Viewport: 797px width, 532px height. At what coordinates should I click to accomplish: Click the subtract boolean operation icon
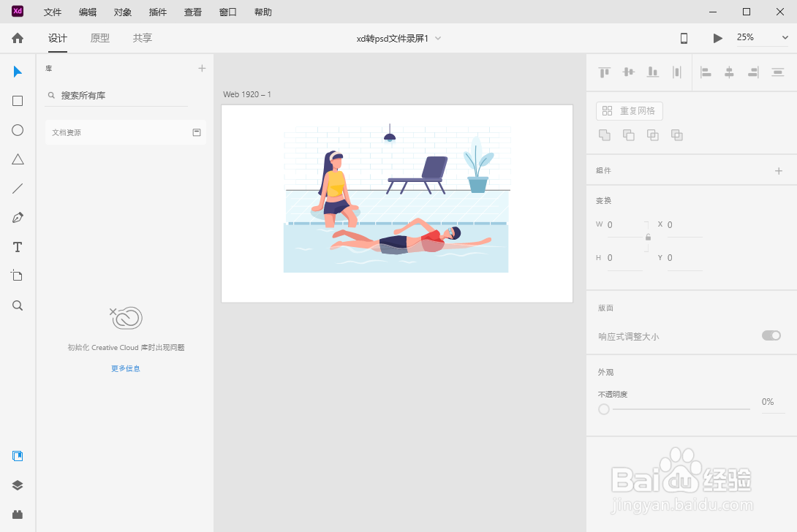(628, 135)
